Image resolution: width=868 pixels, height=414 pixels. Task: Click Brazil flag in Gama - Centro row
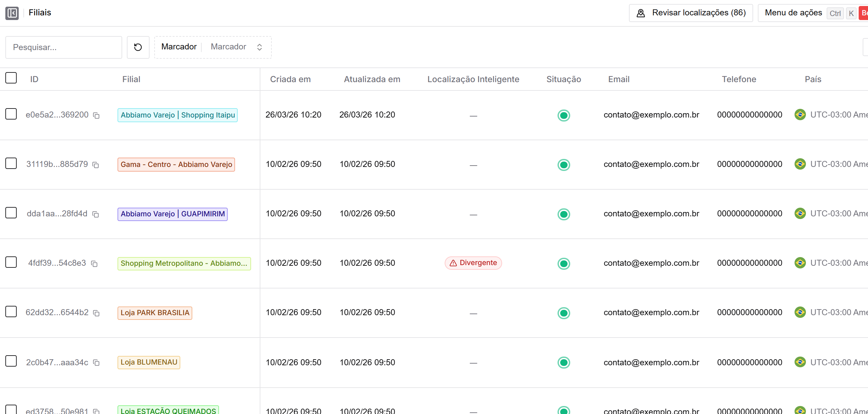pos(800,164)
